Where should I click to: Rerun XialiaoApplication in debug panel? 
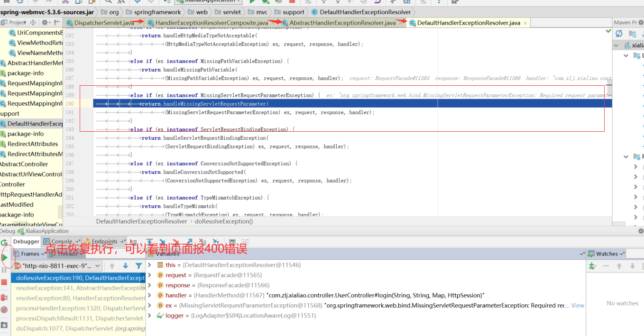(x=4, y=243)
